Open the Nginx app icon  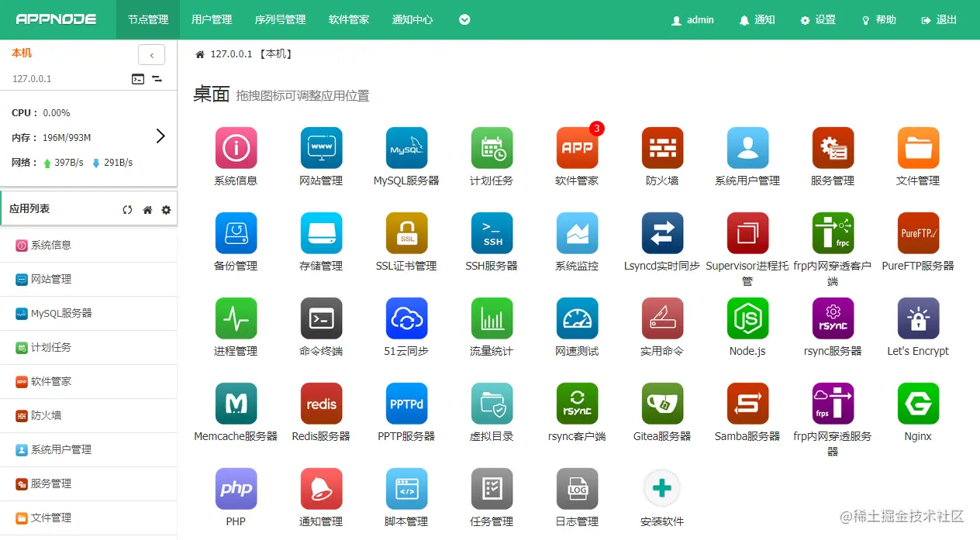[x=918, y=404]
